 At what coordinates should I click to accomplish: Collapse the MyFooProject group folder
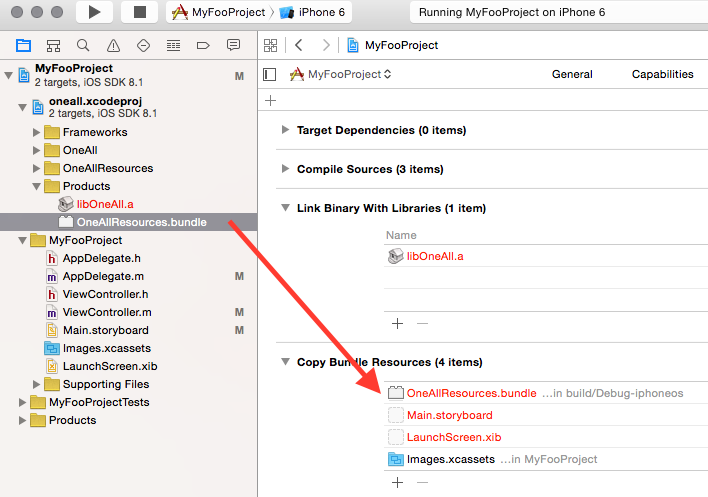coord(22,241)
